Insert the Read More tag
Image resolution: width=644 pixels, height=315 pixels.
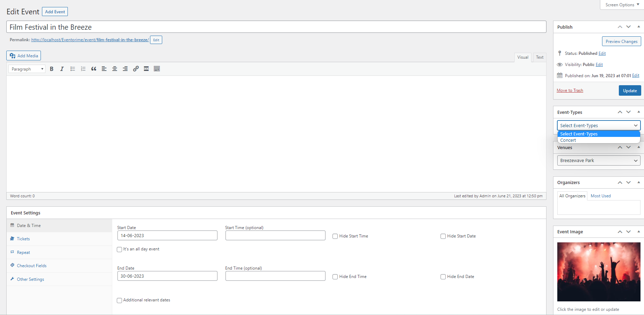[x=146, y=69]
